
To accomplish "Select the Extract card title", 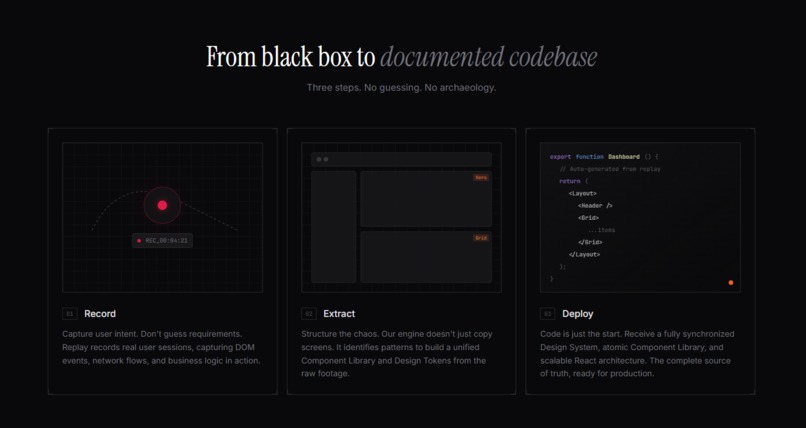I will click(x=339, y=313).
